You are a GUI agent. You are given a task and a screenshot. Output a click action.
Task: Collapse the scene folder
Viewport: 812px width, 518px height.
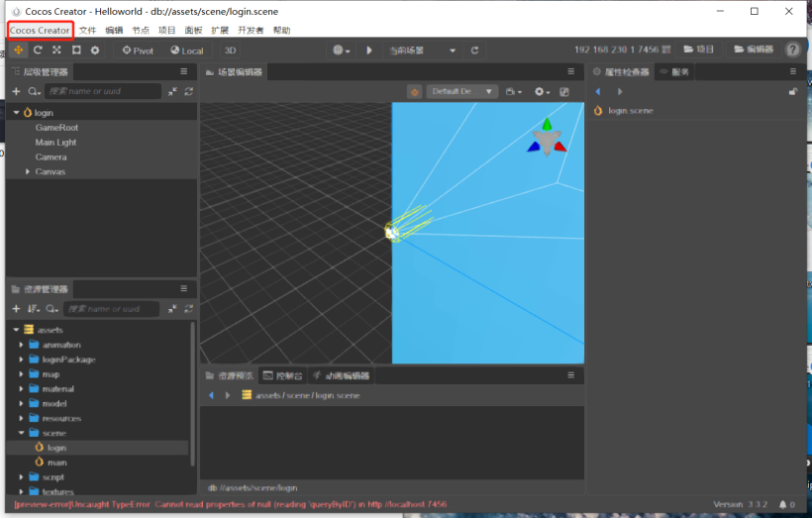21,433
